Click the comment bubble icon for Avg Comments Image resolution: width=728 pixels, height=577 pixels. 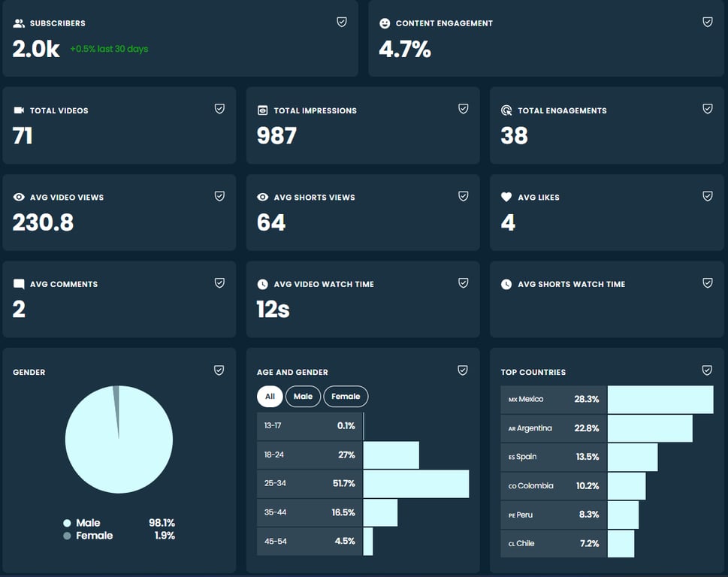tap(19, 284)
